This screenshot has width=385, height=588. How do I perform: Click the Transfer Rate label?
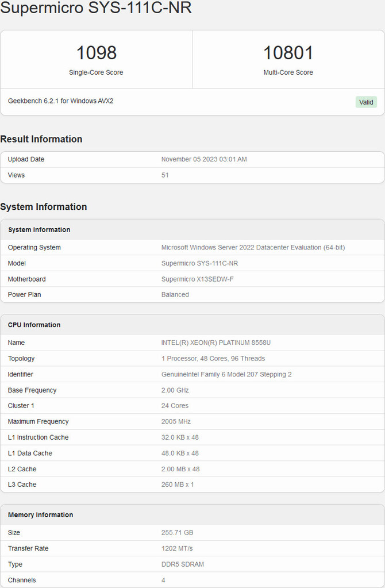coord(28,548)
